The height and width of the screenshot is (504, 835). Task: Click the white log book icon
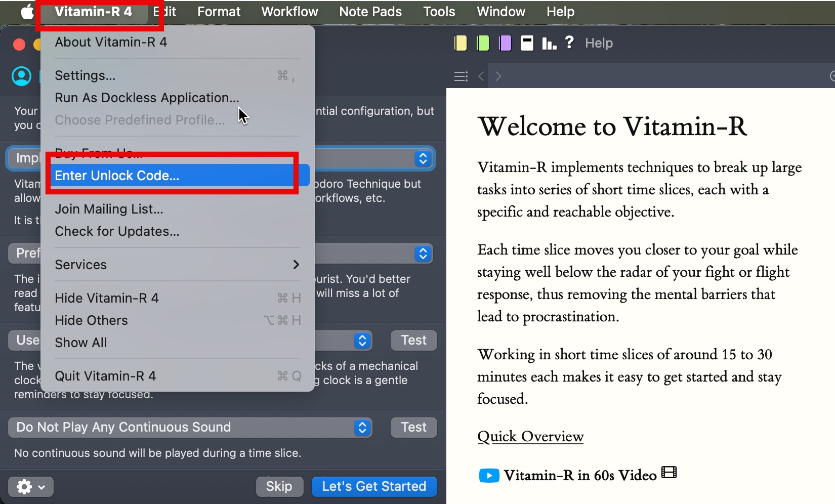tap(527, 44)
